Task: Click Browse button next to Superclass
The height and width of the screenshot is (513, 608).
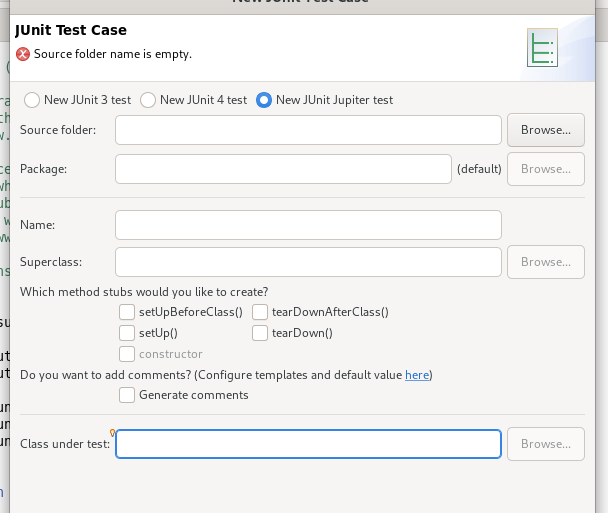Action: pyautogui.click(x=546, y=262)
